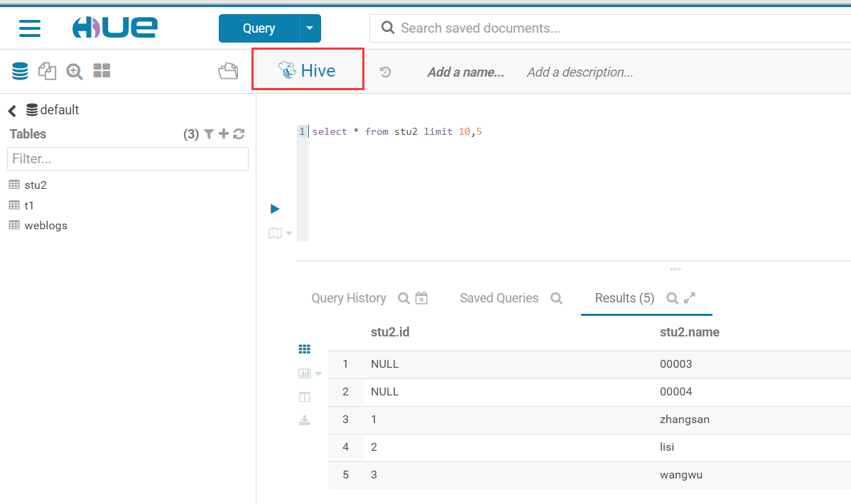Expand the Query button dropdown arrow
Viewport: 851px width, 504px height.
point(310,28)
